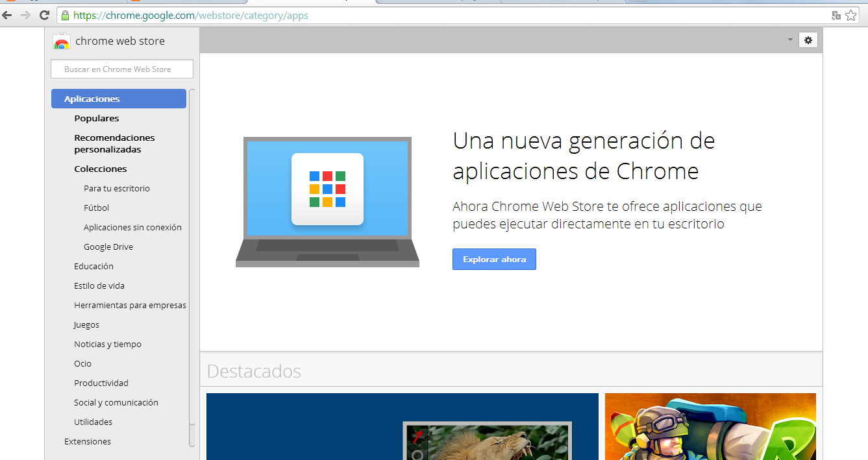The height and width of the screenshot is (460, 868).
Task: Click the browser forward arrow
Action: click(x=25, y=15)
